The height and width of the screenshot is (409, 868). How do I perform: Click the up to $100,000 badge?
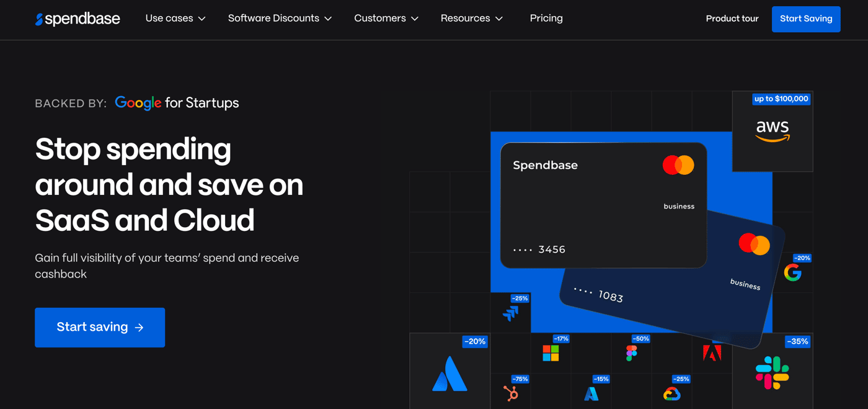pyautogui.click(x=781, y=99)
